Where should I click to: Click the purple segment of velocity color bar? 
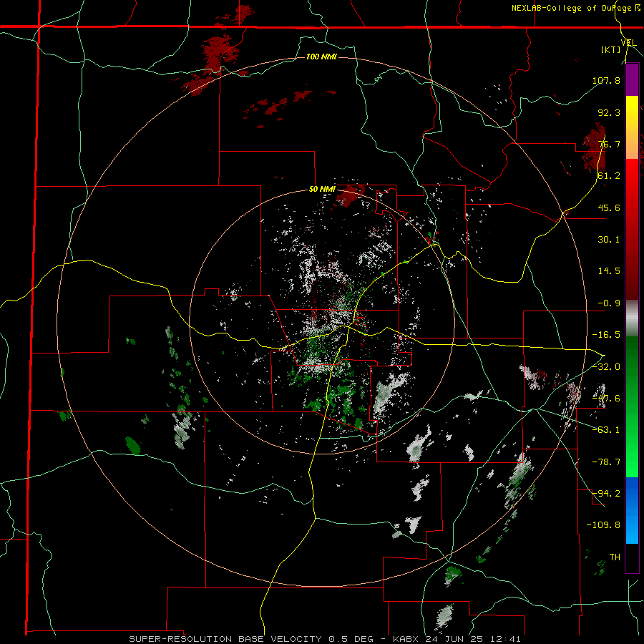(x=632, y=79)
